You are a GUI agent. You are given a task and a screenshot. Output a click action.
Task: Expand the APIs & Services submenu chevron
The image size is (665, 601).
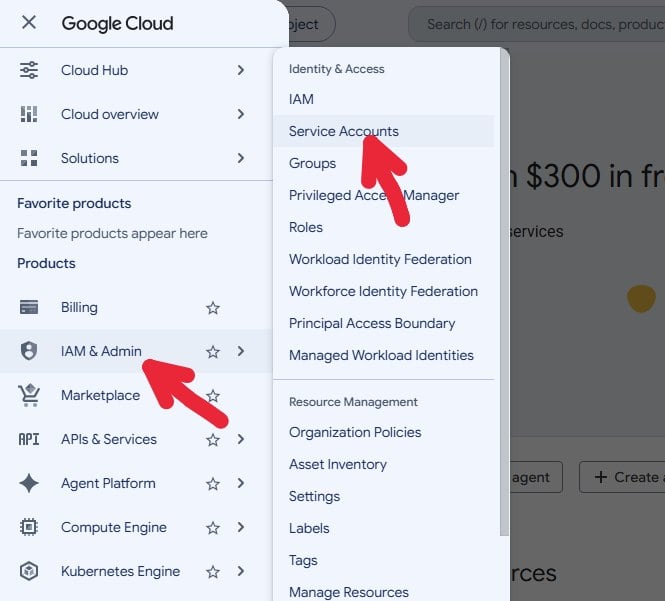coord(241,439)
